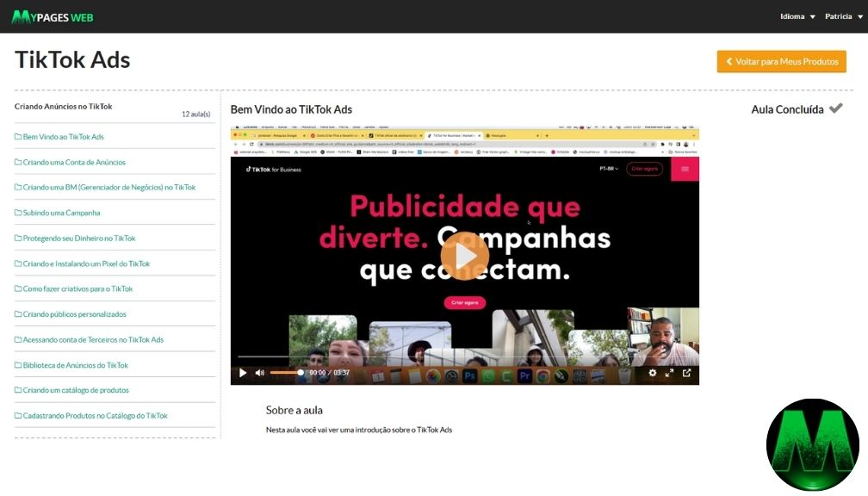Toggle the Aula Concluída checkmark
The image size is (868, 496).
point(835,109)
